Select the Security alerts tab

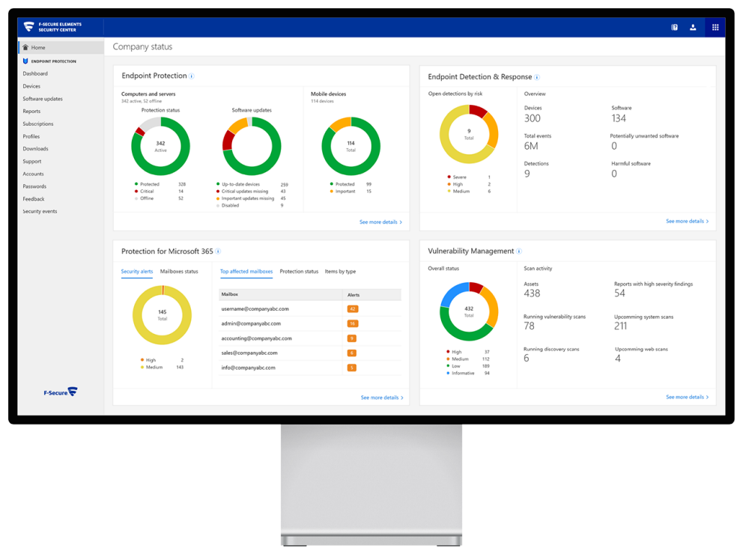pos(137,272)
